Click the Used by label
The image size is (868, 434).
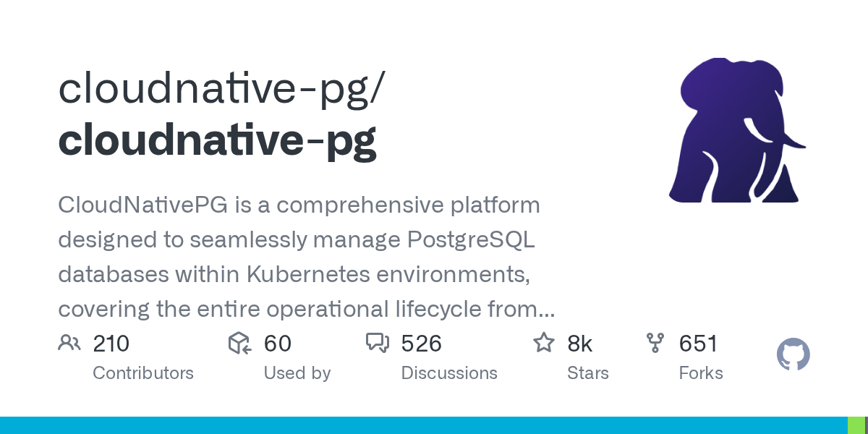(x=297, y=373)
